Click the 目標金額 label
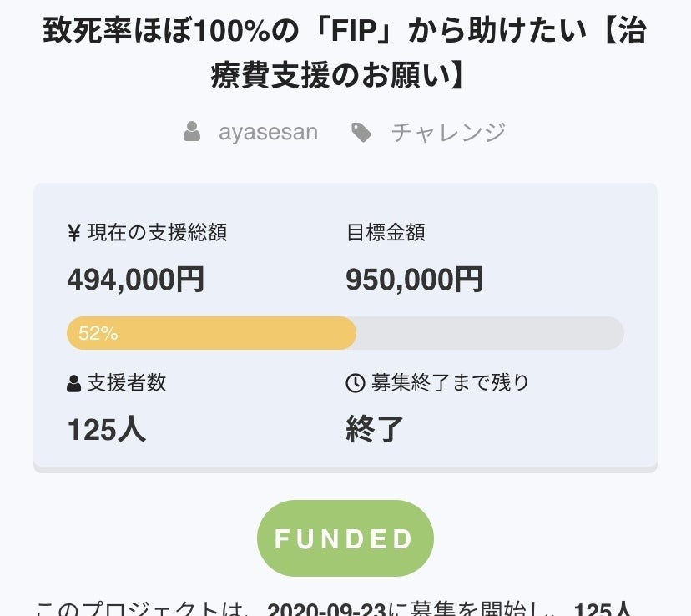691x616 pixels. point(386,233)
